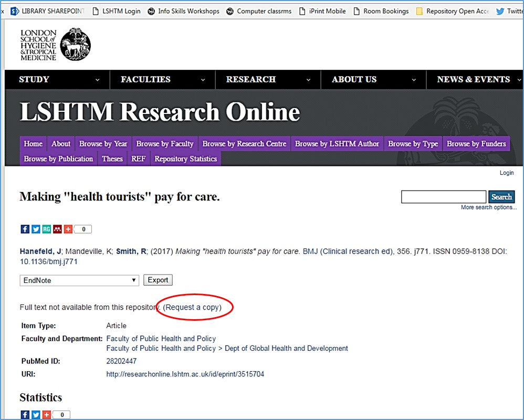Click the Search button

pyautogui.click(x=501, y=197)
